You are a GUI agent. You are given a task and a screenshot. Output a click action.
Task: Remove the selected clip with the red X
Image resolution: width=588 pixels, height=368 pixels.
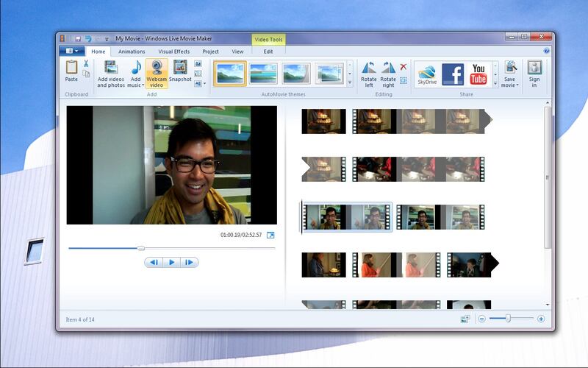click(x=404, y=67)
